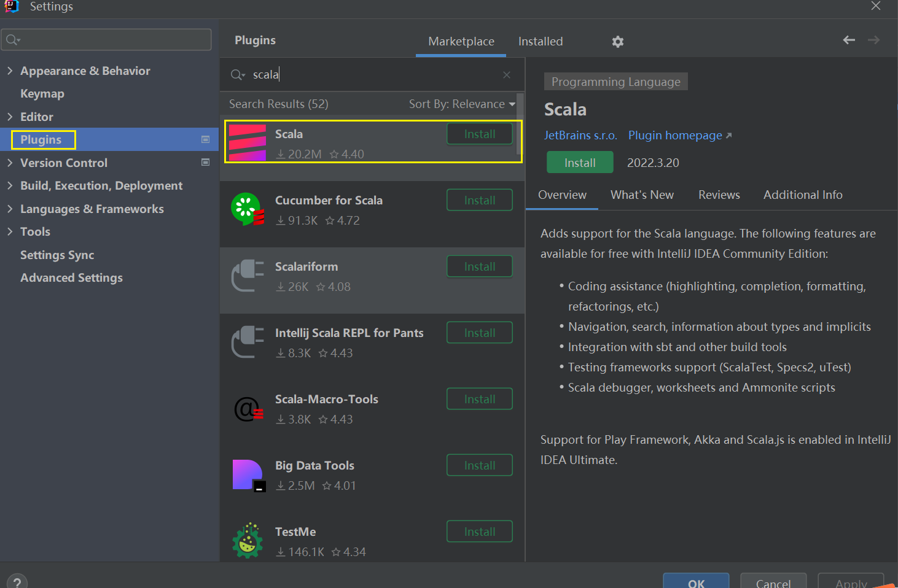The image size is (898, 588).
Task: Expand the Version Control section
Action: 10,163
